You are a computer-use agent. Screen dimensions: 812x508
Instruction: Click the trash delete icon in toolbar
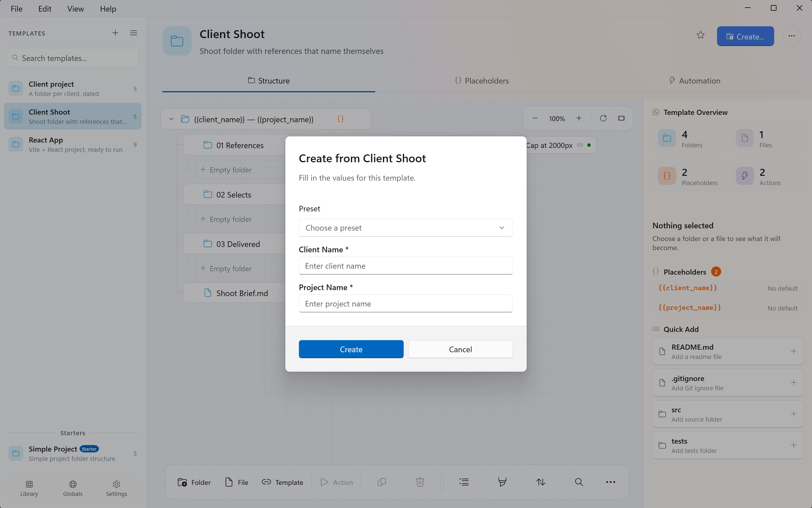point(420,482)
